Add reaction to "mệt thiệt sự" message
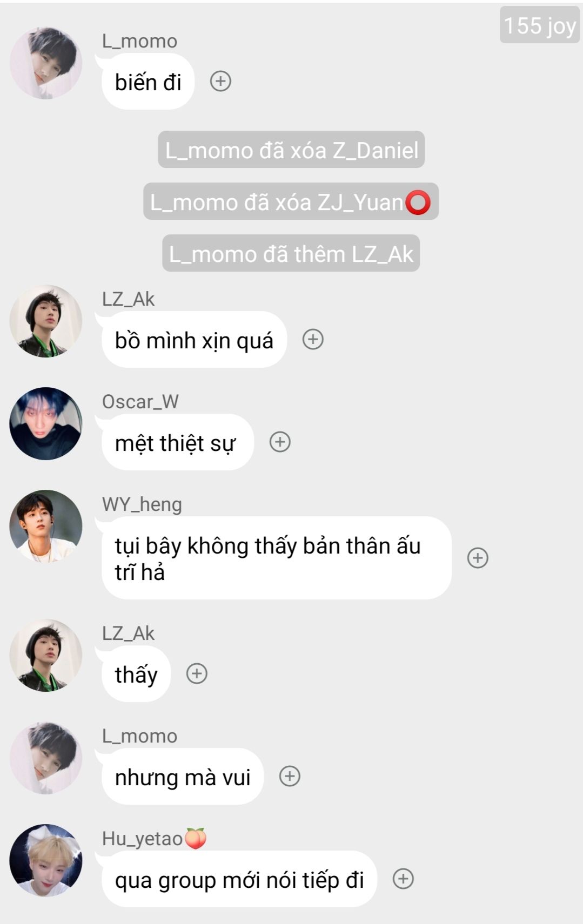The width and height of the screenshot is (583, 924). coord(280,442)
